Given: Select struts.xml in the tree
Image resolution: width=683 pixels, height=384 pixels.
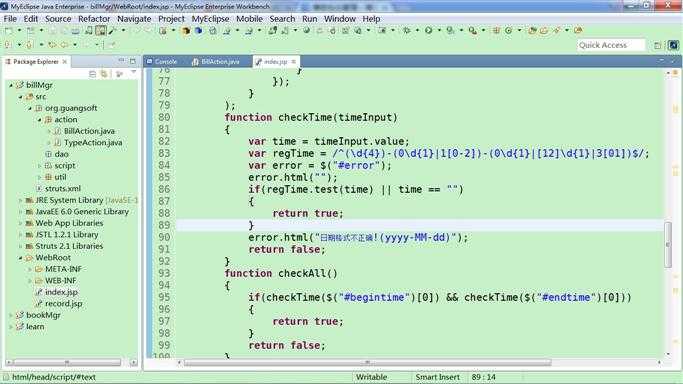Looking at the screenshot, I should pyautogui.click(x=63, y=189).
